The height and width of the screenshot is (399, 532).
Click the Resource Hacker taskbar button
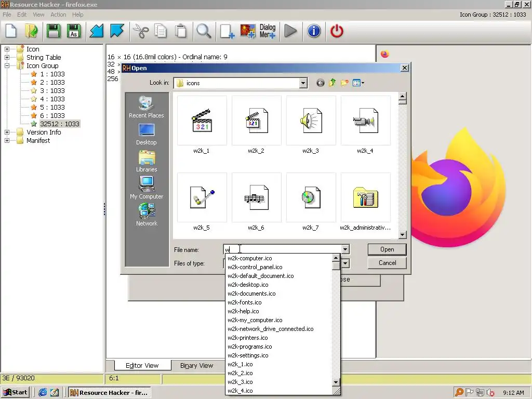point(109,393)
